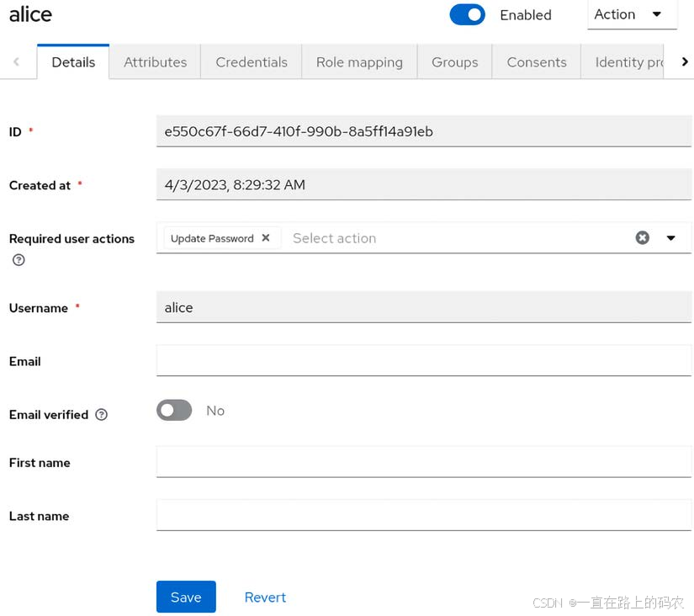This screenshot has width=694, height=616.
Task: Click the Created at field value
Action: click(424, 184)
